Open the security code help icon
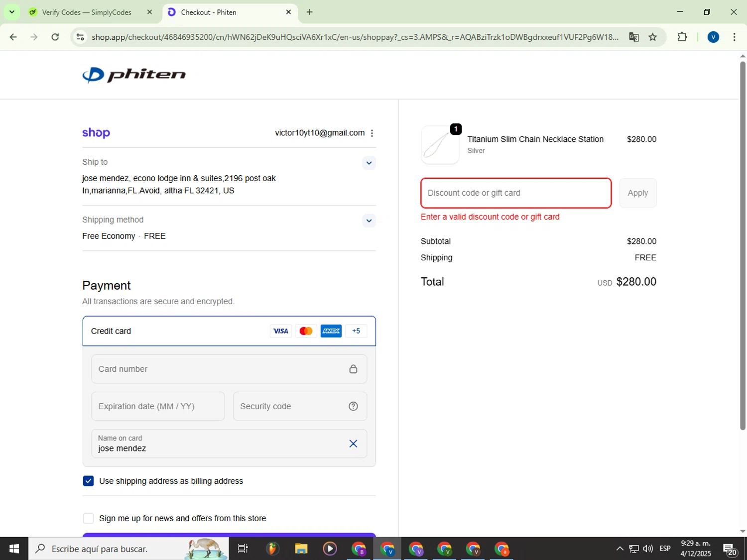The width and height of the screenshot is (747, 560). coord(353,406)
